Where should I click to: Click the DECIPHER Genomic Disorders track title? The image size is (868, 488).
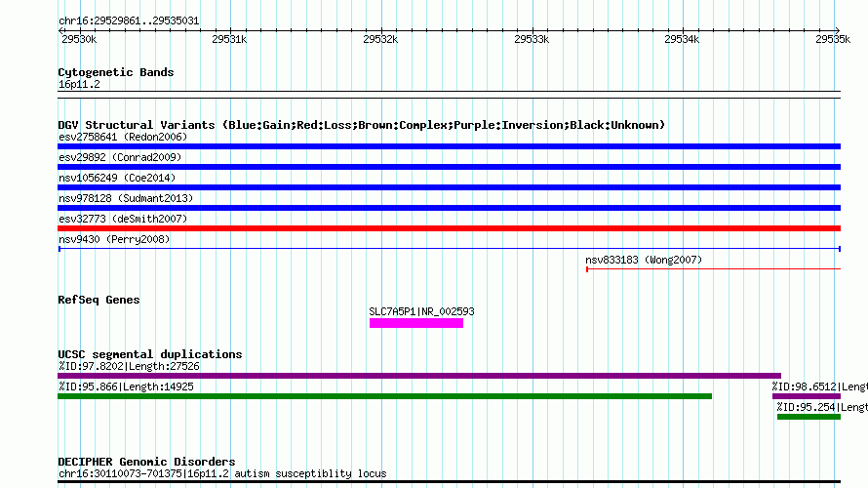(x=146, y=462)
